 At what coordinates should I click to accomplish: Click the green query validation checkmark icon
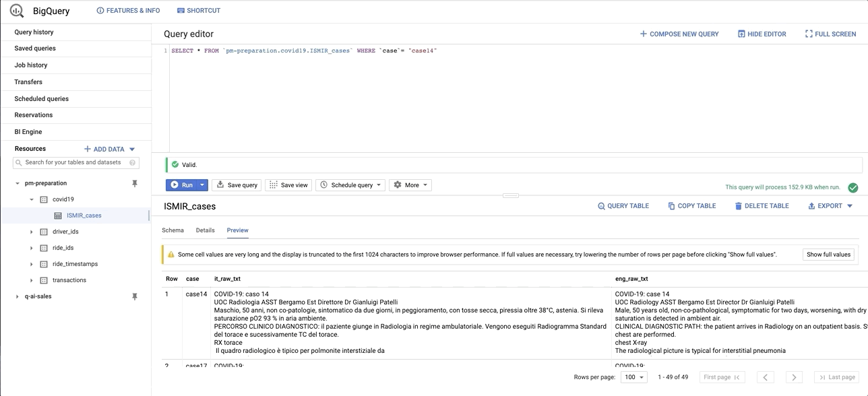click(x=852, y=188)
